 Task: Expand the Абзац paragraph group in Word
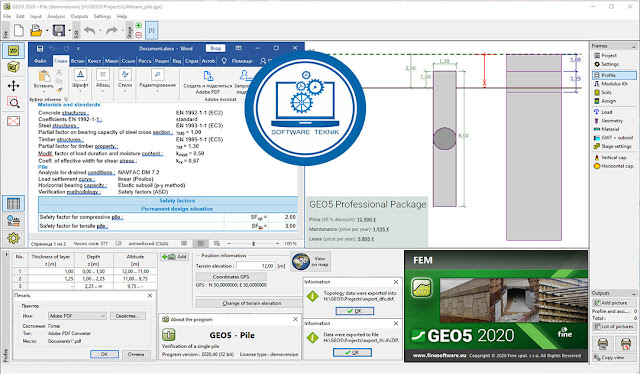(102, 80)
